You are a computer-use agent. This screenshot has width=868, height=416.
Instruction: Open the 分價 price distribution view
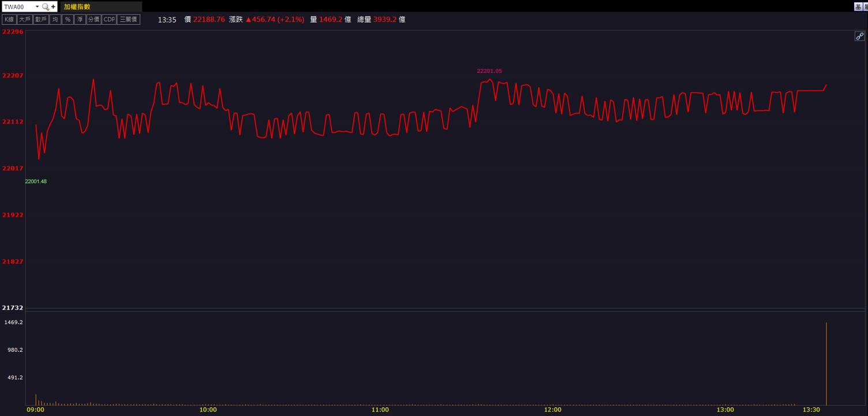93,20
